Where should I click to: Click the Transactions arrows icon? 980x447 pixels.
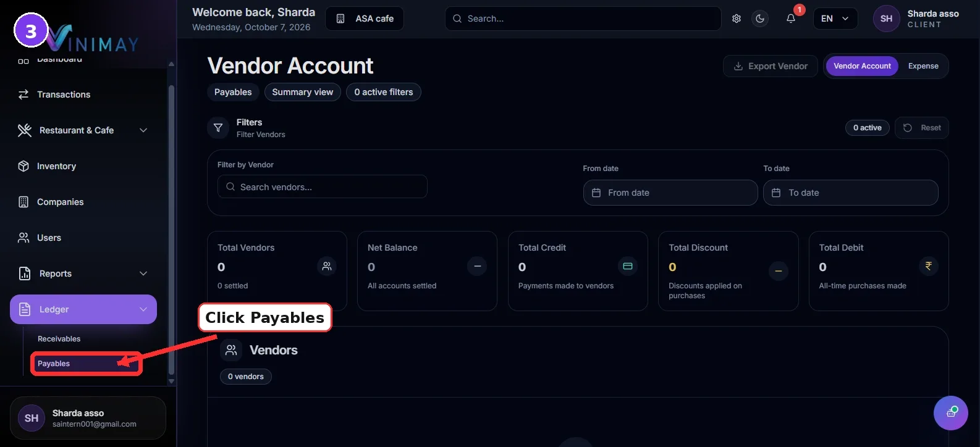coord(23,94)
